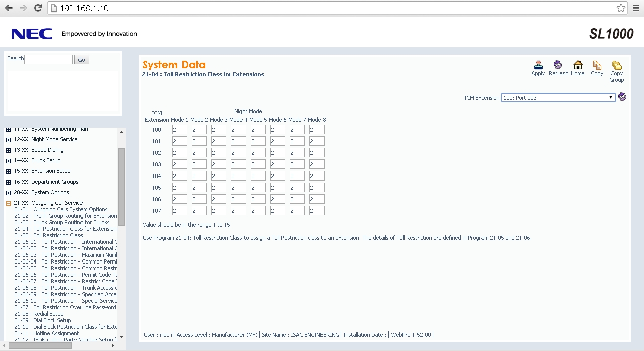Open 21-05 : Toll Restriction Class
Image resolution: width=644 pixels, height=351 pixels.
48,235
